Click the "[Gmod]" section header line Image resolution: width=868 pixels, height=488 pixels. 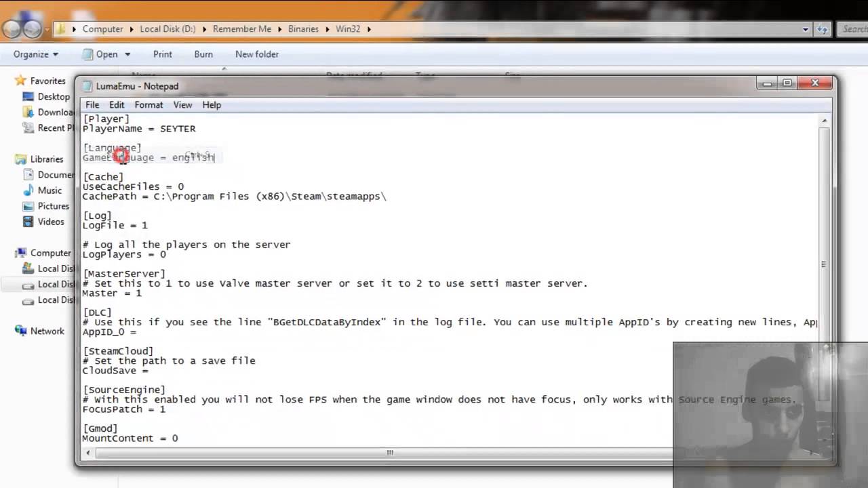(x=100, y=428)
